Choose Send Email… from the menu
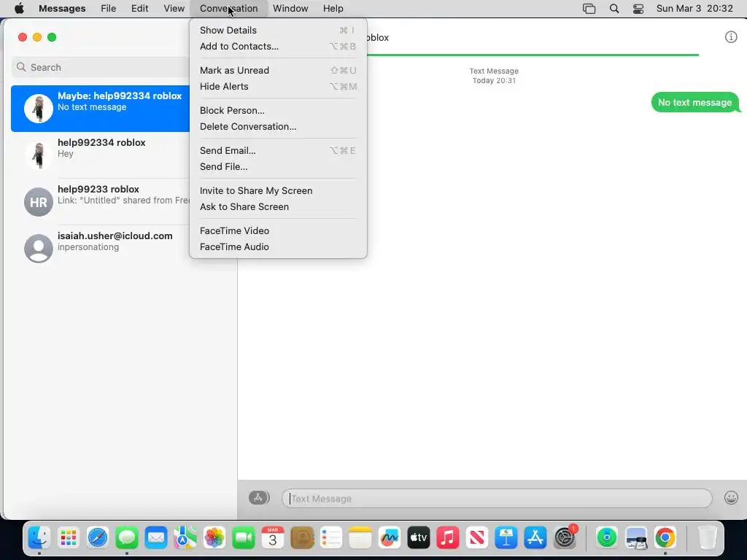Screen dimensions: 747x560 pos(278,150)
